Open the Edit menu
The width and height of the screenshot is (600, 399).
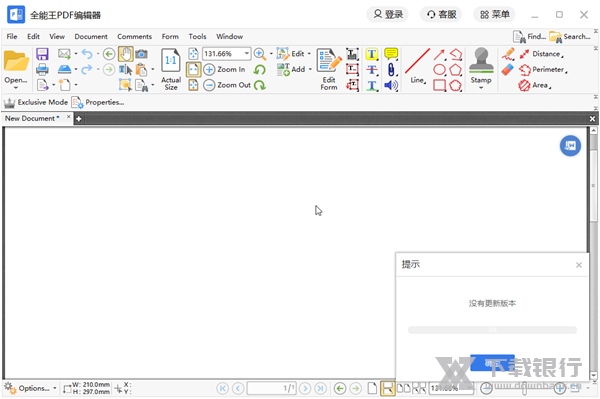33,36
